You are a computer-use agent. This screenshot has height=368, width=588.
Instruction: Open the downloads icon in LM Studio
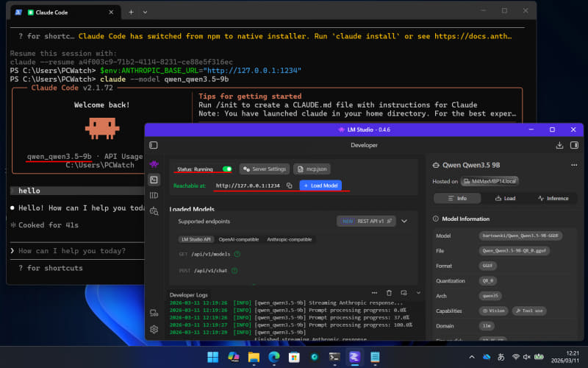(x=559, y=145)
